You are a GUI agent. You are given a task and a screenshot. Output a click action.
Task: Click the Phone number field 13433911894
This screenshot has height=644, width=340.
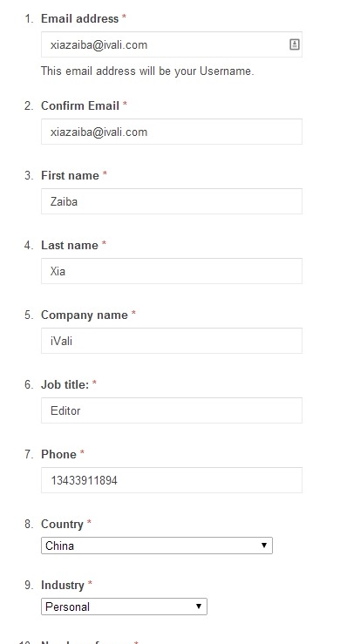(x=172, y=479)
